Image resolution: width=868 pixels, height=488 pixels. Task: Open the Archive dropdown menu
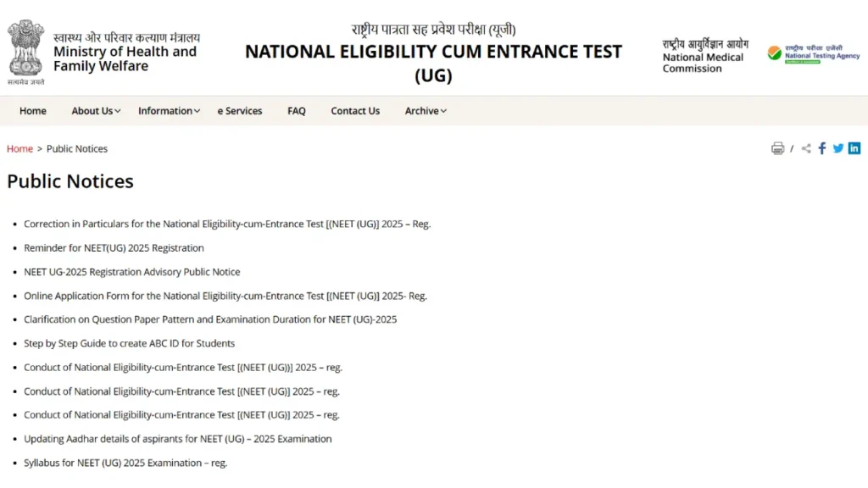coord(424,110)
